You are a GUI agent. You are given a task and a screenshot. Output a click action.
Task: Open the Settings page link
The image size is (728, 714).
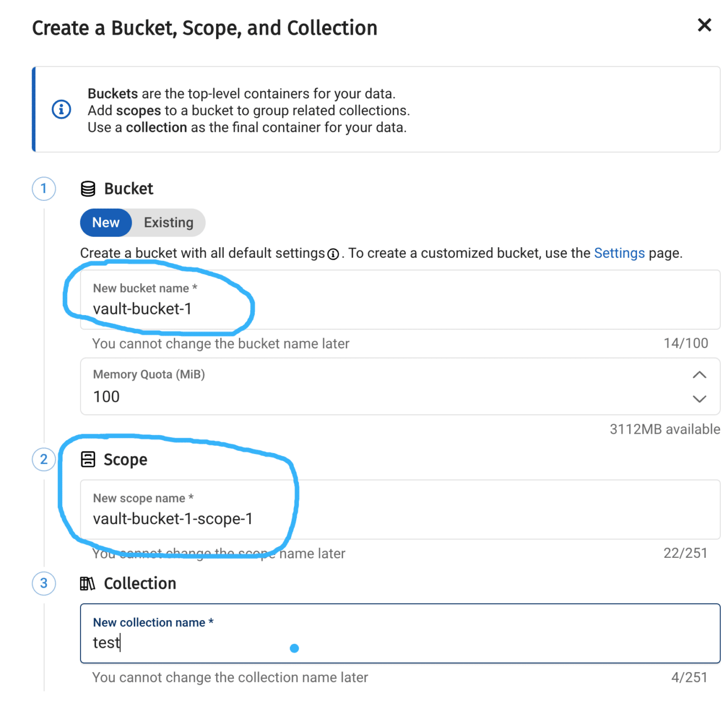pos(619,253)
